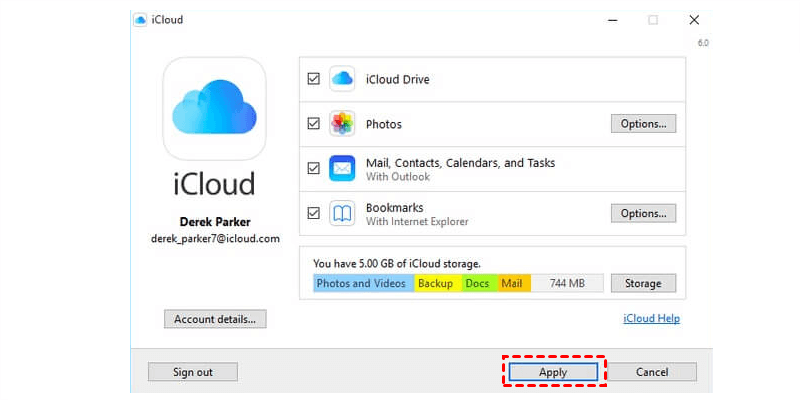Click the Sign out button
This screenshot has height=400, width=800.
(193, 372)
